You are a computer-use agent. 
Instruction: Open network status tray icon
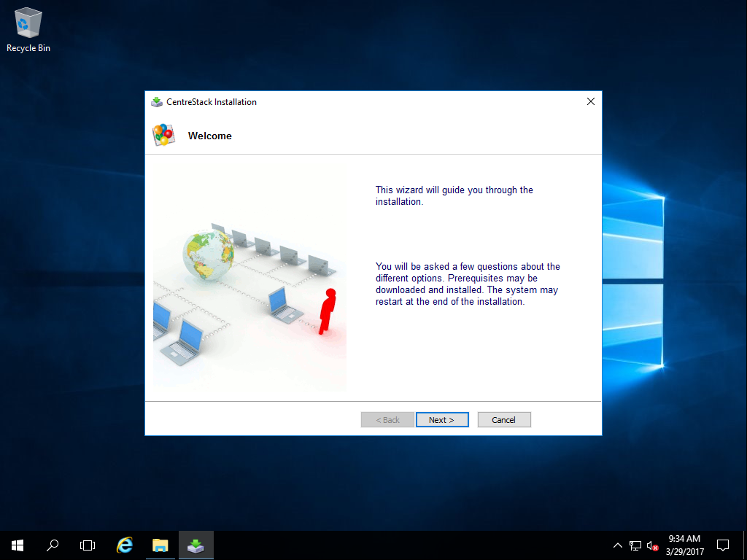(x=635, y=545)
